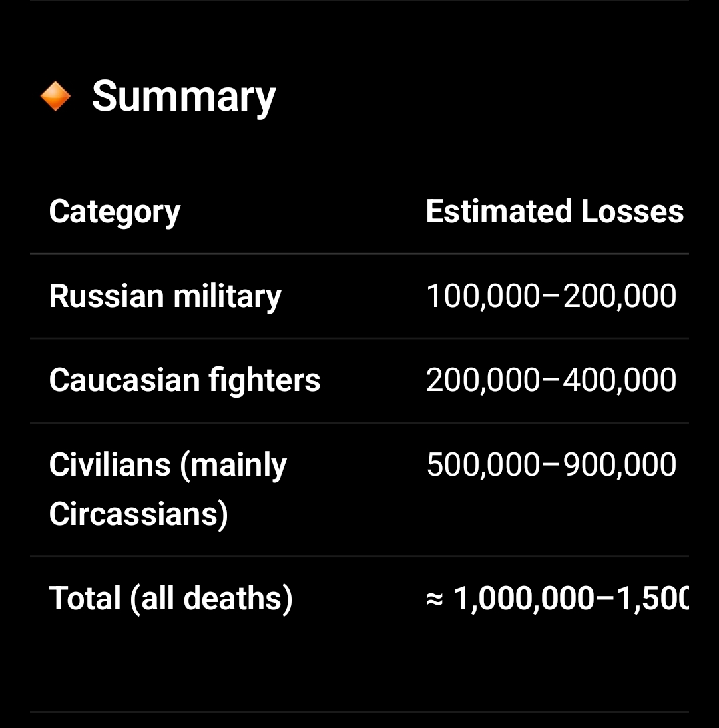Select the Russian military row label
This screenshot has width=719, height=728.
(165, 296)
